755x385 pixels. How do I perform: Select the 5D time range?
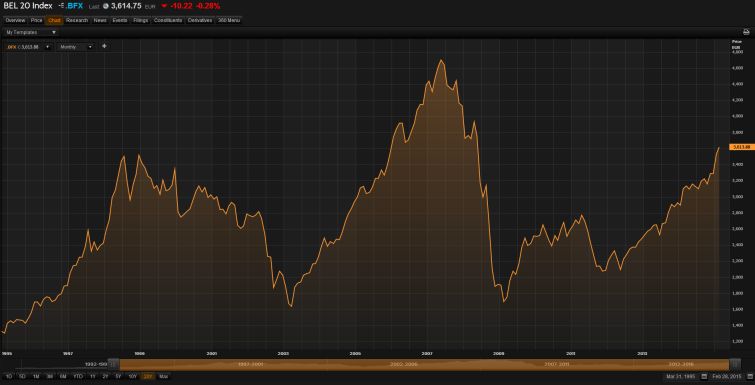click(22, 376)
